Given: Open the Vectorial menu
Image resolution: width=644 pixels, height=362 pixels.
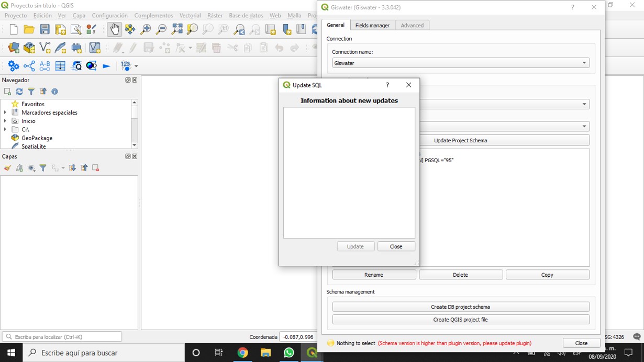Looking at the screenshot, I should click(x=190, y=15).
